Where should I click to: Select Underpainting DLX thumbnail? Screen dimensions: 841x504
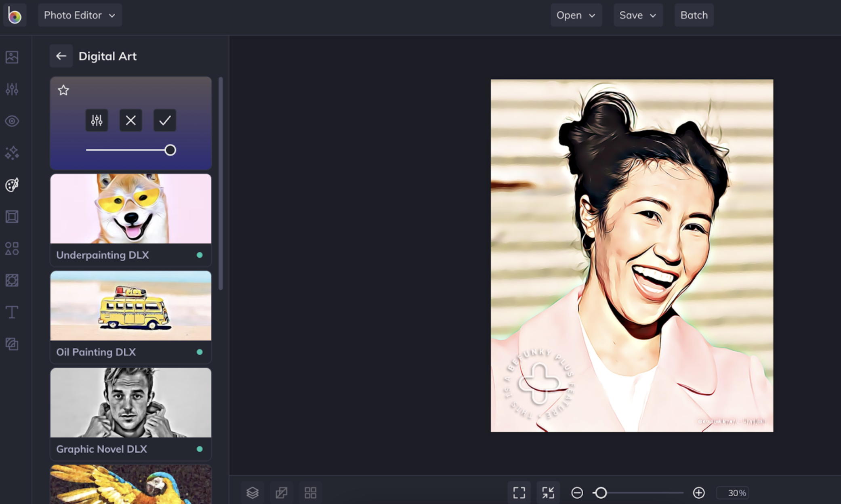pos(131,209)
